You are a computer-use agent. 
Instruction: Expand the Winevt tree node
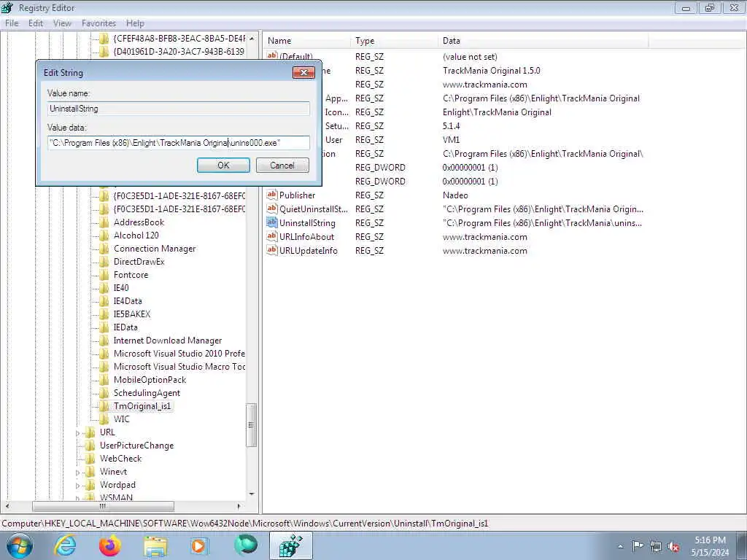pos(77,472)
